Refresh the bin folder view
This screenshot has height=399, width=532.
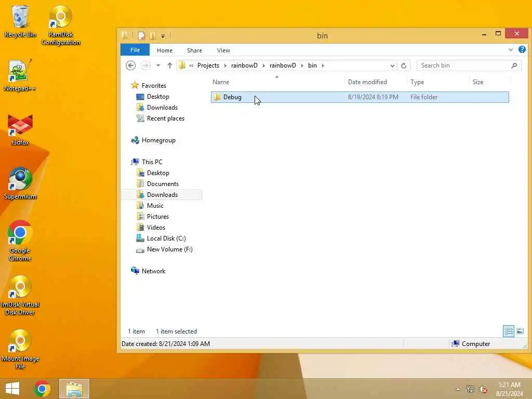pos(404,65)
